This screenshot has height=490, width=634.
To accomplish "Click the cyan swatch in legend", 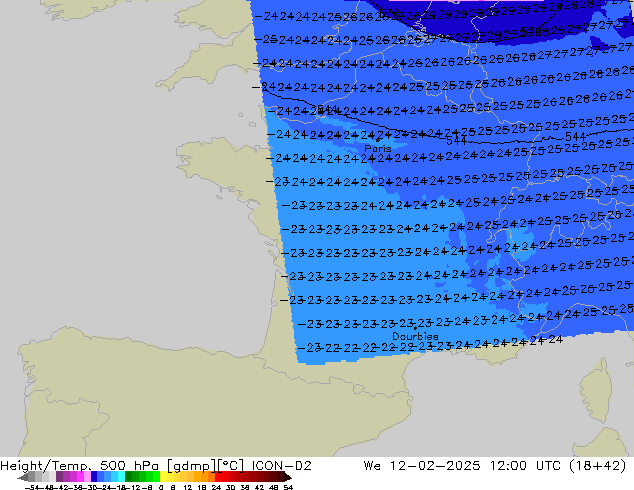I will click(x=122, y=476).
